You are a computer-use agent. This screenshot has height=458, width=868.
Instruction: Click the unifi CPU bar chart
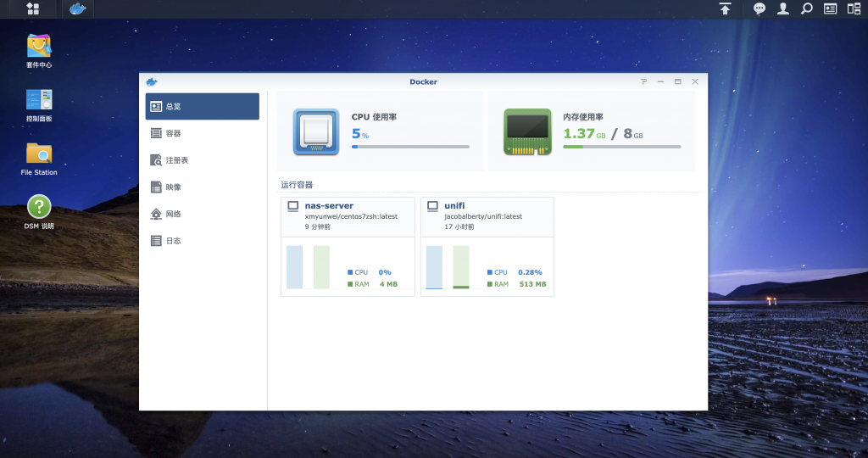(x=434, y=267)
